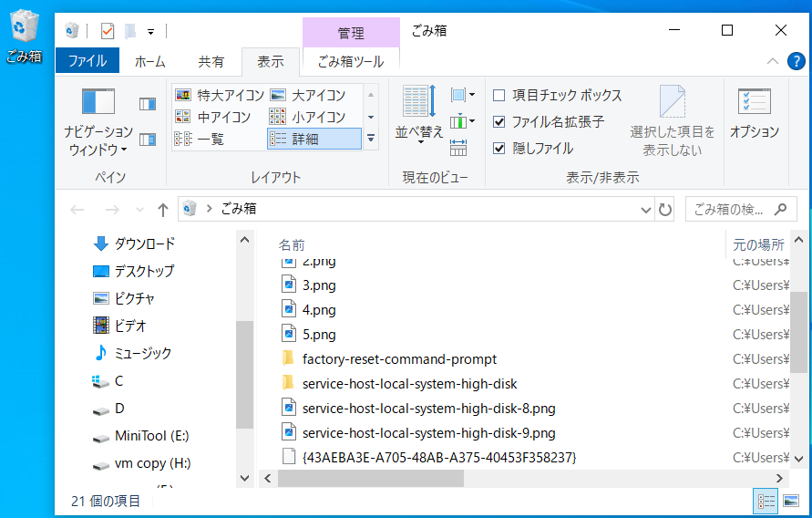The image size is (812, 518).
Task: Choose 一覧 layout
Action: [x=200, y=139]
